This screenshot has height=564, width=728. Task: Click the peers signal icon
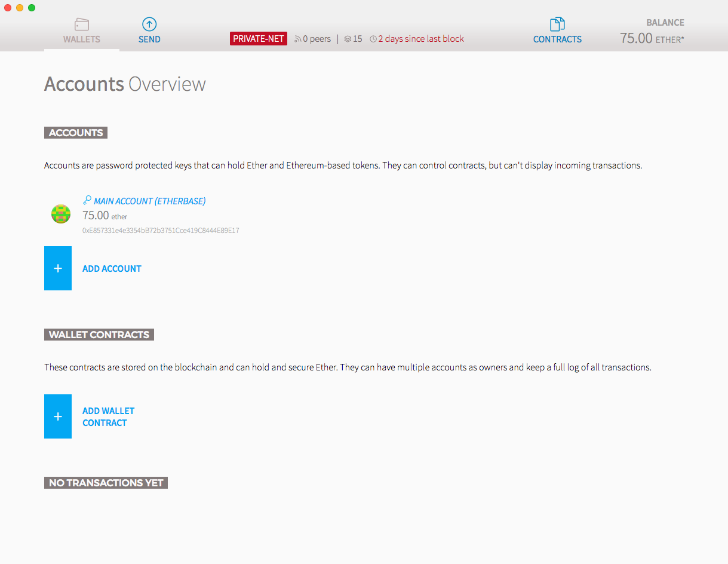298,39
